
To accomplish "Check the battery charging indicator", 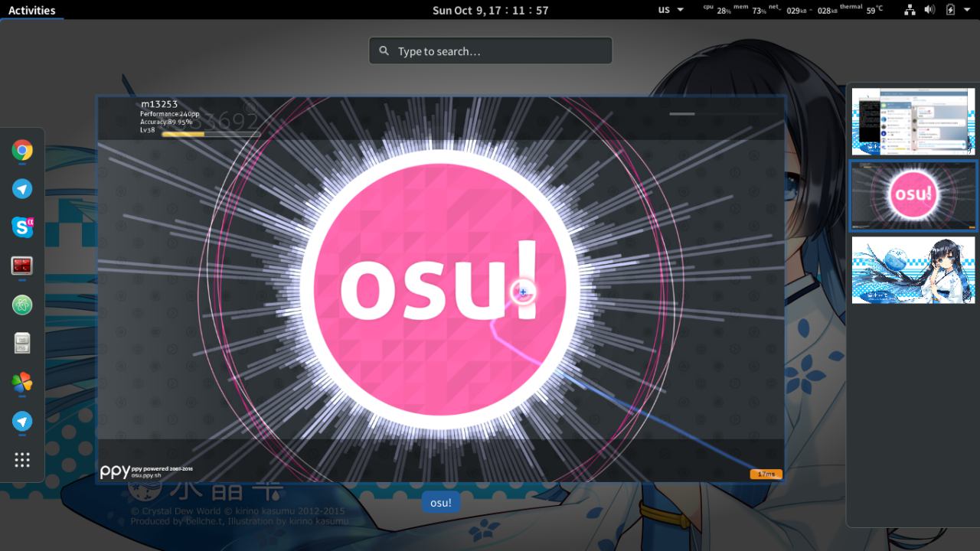I will pos(951,10).
